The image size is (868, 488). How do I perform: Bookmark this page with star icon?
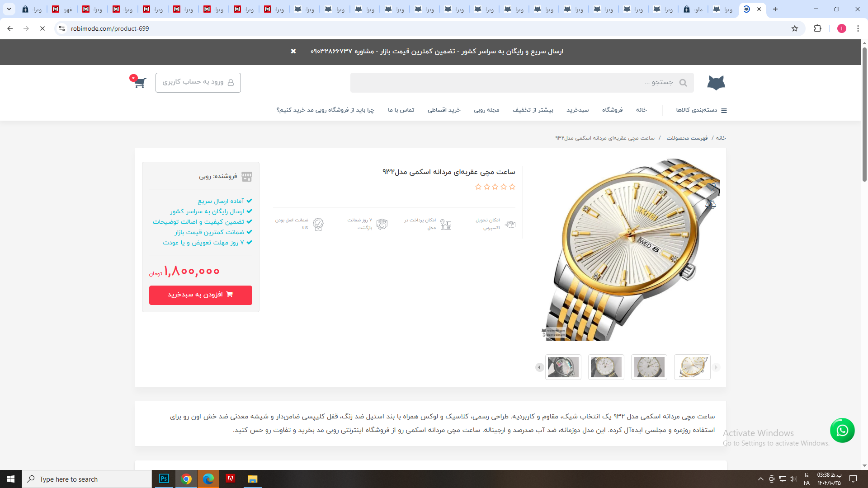point(795,28)
